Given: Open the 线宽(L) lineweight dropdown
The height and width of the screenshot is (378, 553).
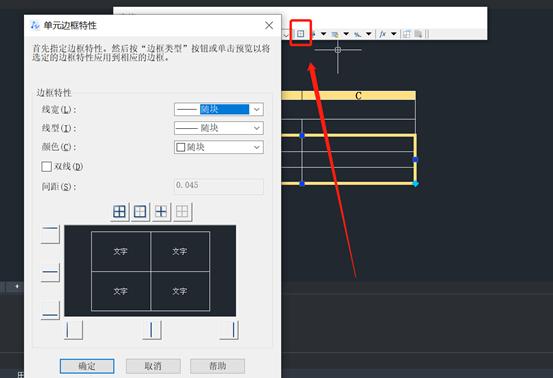Looking at the screenshot, I should (x=219, y=109).
